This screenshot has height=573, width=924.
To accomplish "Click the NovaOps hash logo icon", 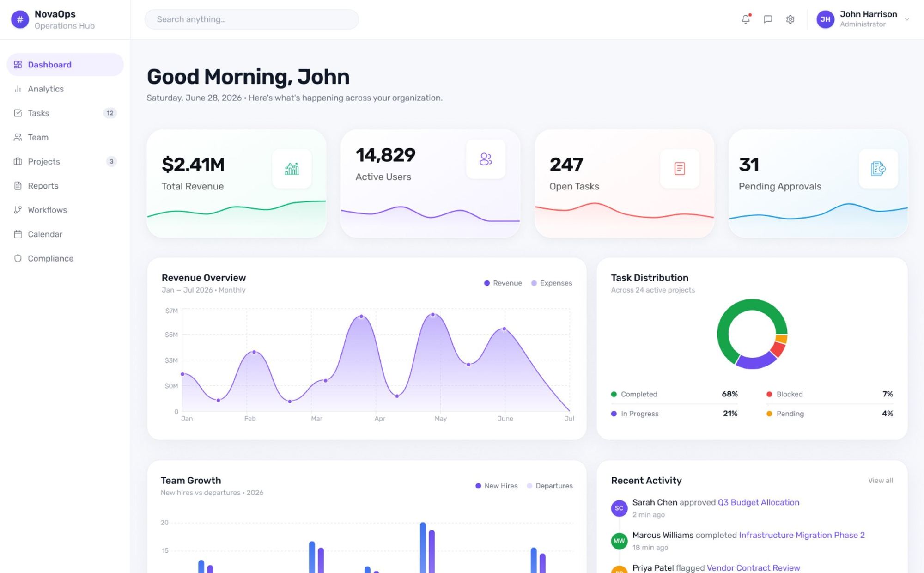I will point(20,19).
